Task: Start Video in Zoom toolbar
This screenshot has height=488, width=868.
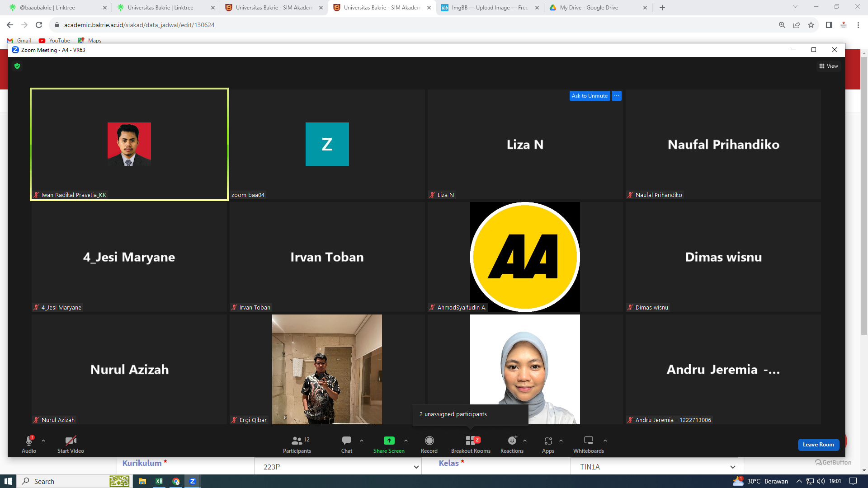Action: pyautogui.click(x=71, y=444)
